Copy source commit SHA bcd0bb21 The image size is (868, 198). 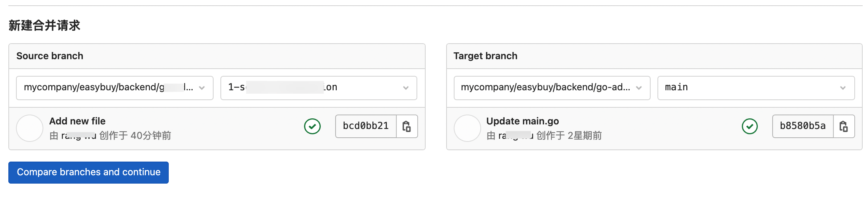[407, 126]
